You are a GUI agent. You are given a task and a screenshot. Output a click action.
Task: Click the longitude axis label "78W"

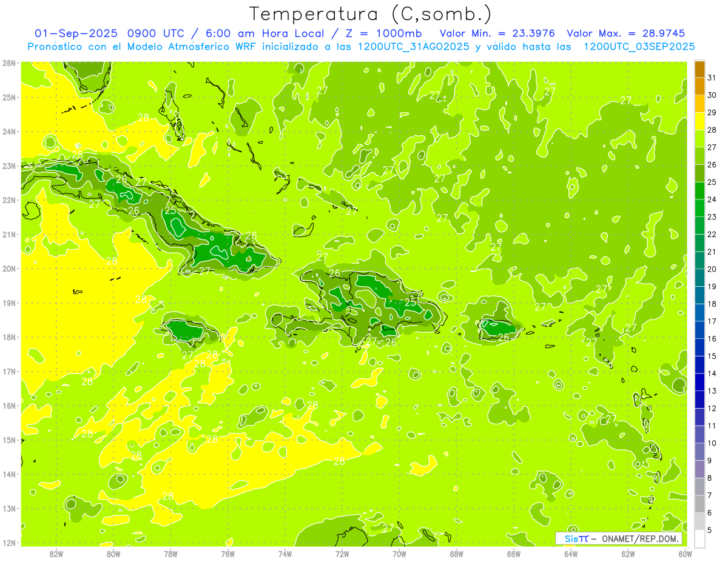[x=170, y=553]
